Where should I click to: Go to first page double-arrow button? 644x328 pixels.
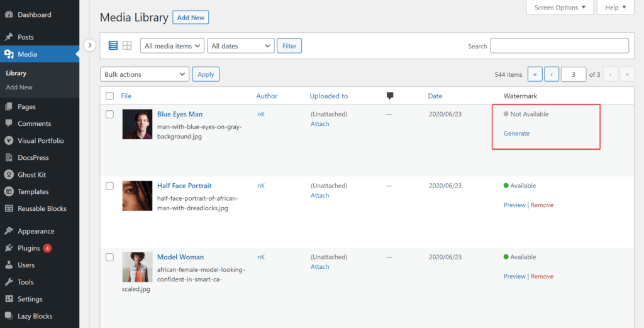535,74
